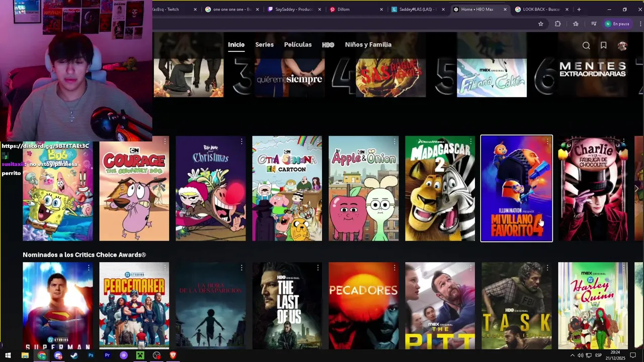Screen dimensions: 644x362
Task: Switch to the SoySaddey tab
Action: click(294, 9)
